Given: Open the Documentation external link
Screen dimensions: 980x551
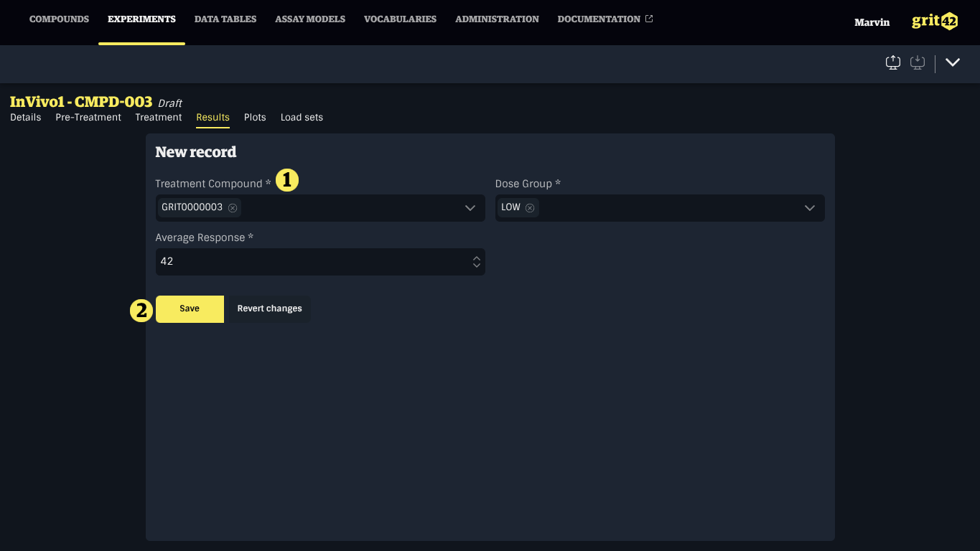Looking at the screenshot, I should [x=605, y=19].
